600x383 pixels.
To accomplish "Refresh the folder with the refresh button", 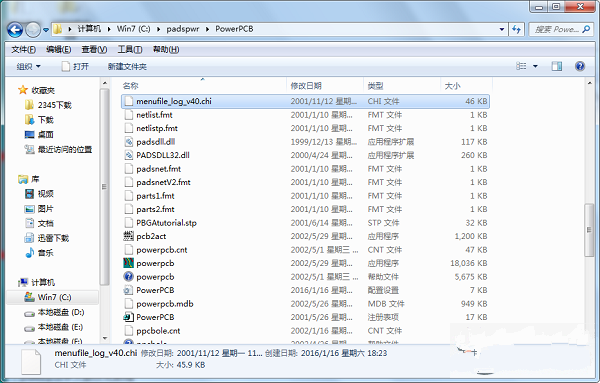I will tap(517, 29).
